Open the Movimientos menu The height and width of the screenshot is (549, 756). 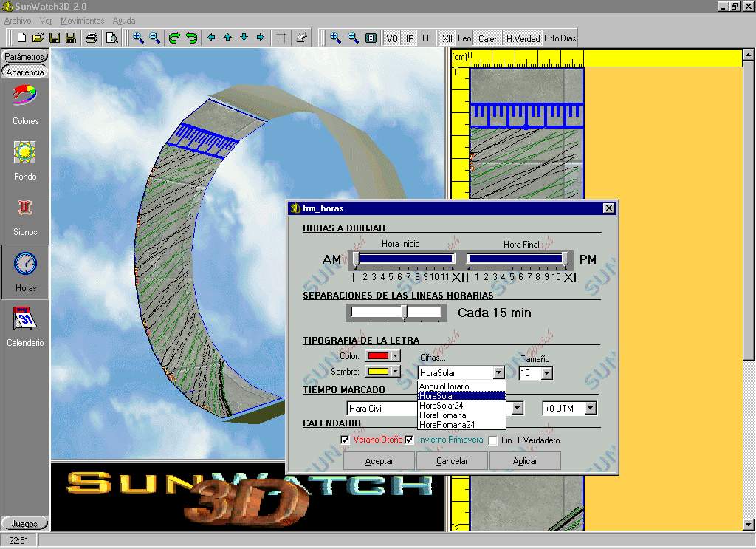pos(82,21)
